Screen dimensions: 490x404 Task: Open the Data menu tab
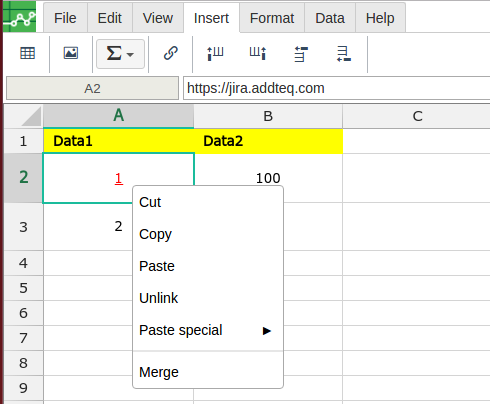pos(330,18)
